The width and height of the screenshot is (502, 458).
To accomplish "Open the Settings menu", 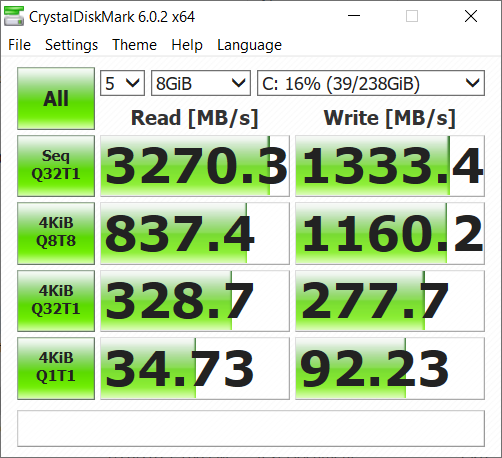I will point(71,45).
